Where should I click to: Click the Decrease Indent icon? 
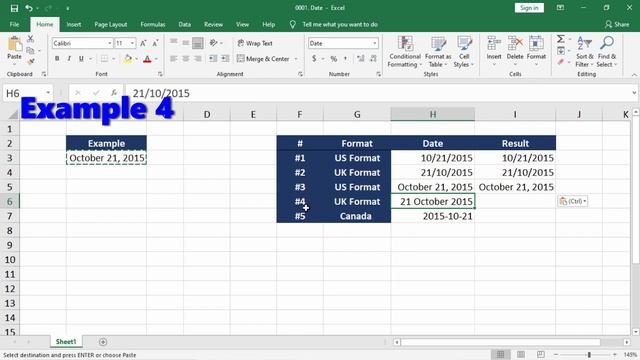(x=213, y=59)
